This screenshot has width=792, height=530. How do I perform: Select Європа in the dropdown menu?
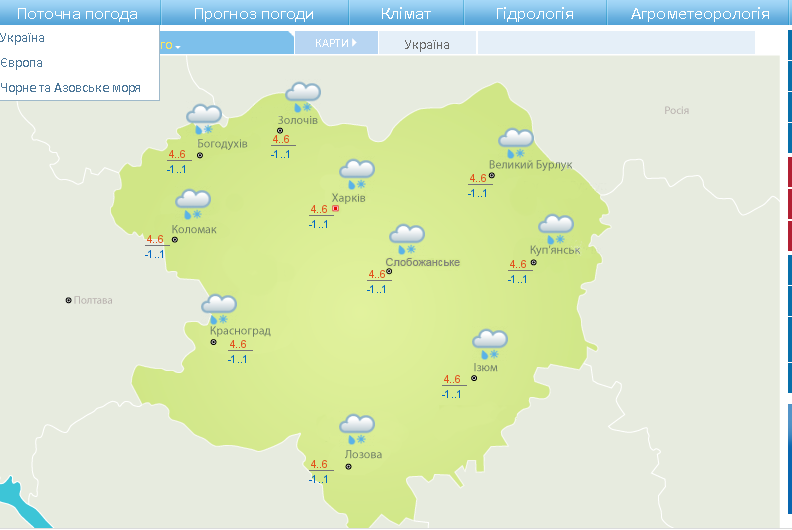21,63
